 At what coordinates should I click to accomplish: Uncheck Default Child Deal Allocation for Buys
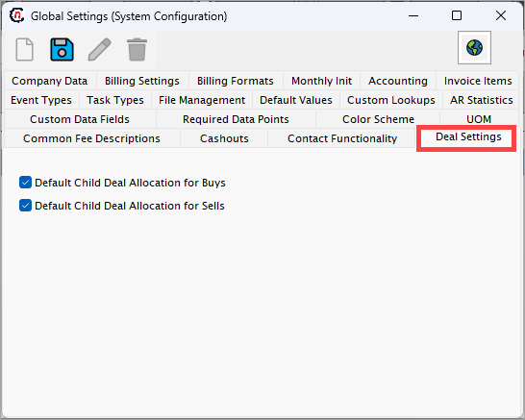point(25,183)
